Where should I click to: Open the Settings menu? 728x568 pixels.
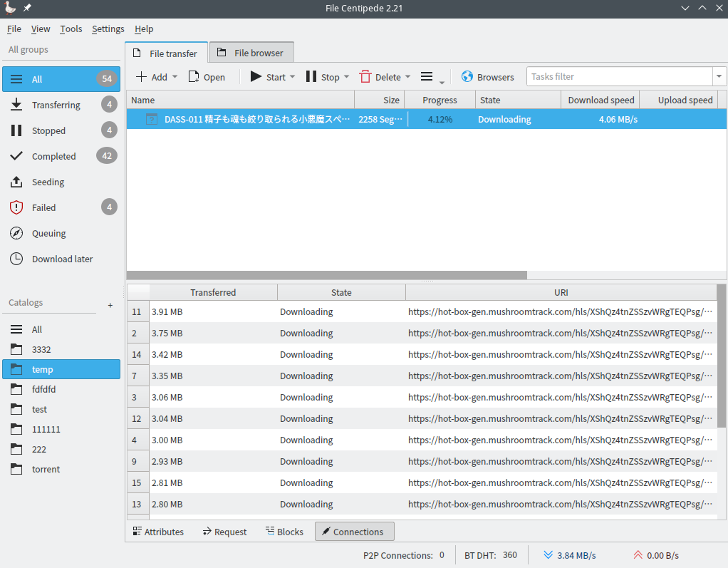[x=108, y=29]
